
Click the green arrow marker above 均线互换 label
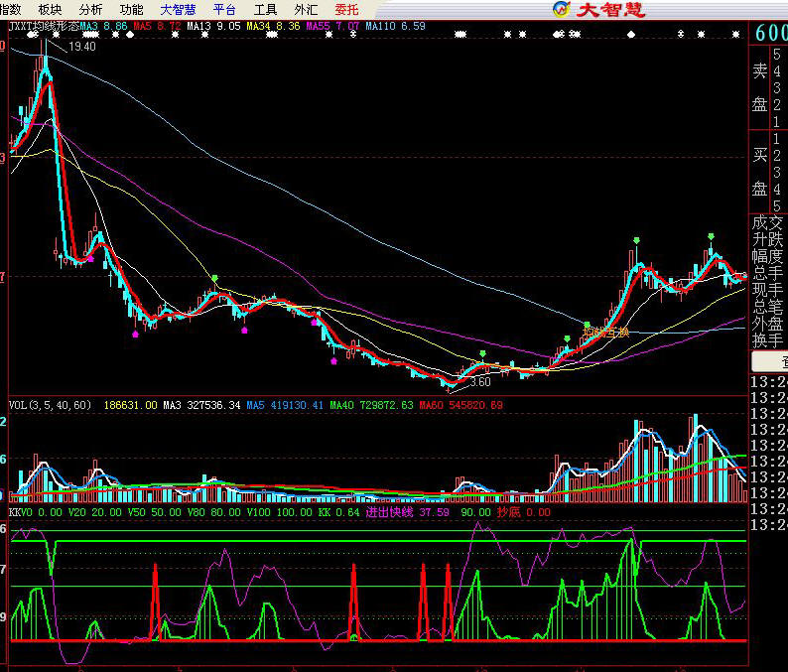pyautogui.click(x=587, y=325)
